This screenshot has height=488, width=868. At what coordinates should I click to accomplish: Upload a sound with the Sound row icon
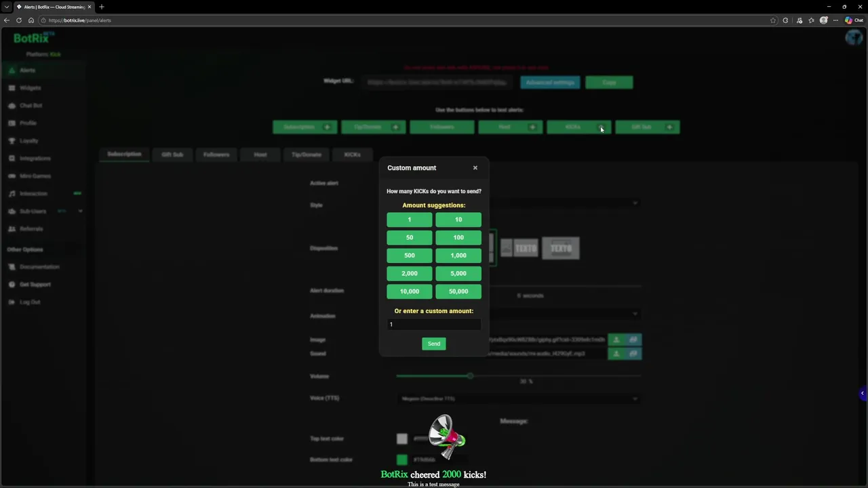pyautogui.click(x=616, y=354)
